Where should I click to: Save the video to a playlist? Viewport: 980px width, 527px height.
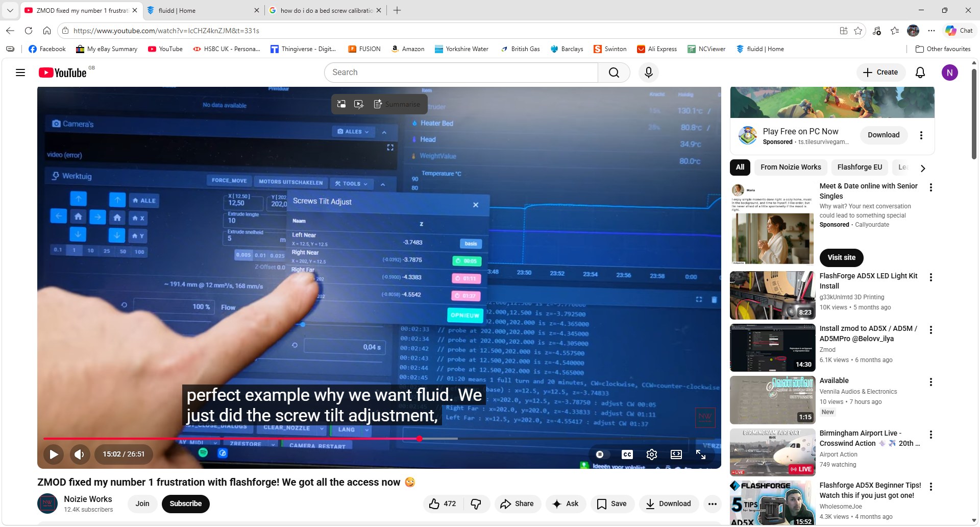tap(611, 504)
